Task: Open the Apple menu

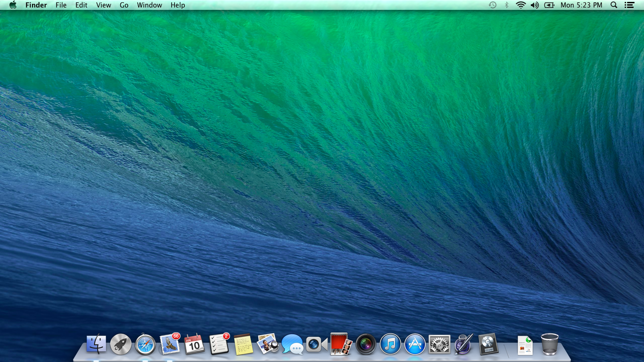Action: tap(13, 5)
